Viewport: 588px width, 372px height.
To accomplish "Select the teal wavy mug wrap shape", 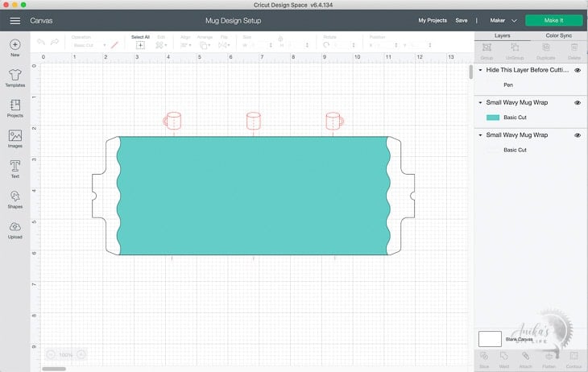I will pyautogui.click(x=253, y=196).
